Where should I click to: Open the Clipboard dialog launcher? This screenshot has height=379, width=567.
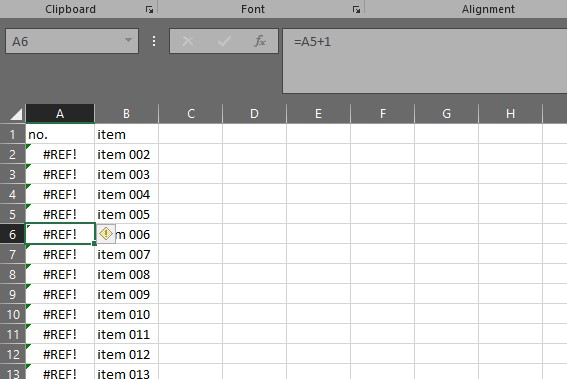(x=149, y=10)
